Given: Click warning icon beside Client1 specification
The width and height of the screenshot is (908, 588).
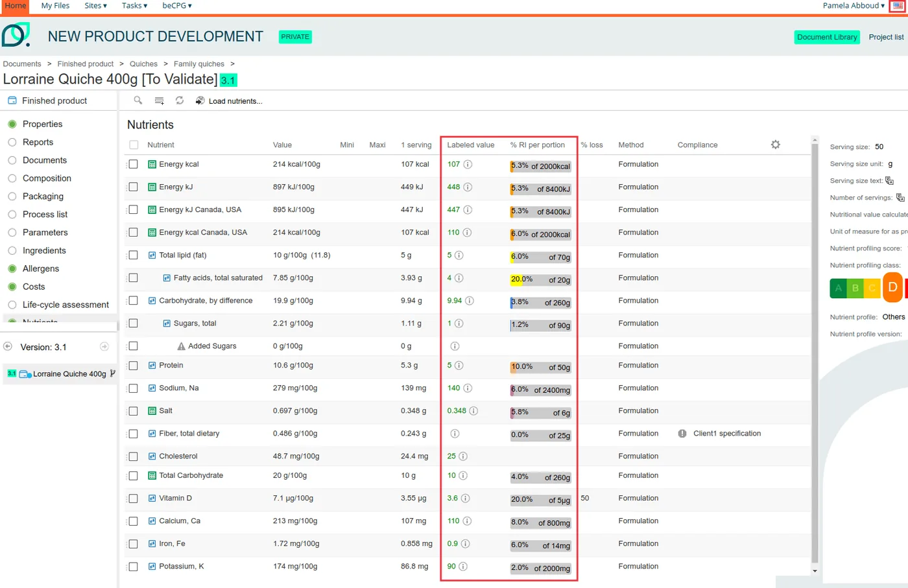Looking at the screenshot, I should coord(682,434).
